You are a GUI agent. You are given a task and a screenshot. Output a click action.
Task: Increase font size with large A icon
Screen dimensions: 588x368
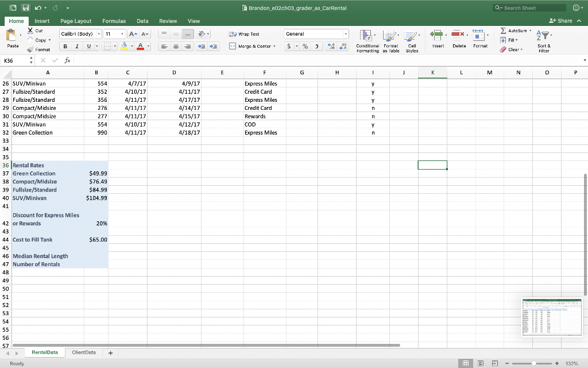[133, 34]
